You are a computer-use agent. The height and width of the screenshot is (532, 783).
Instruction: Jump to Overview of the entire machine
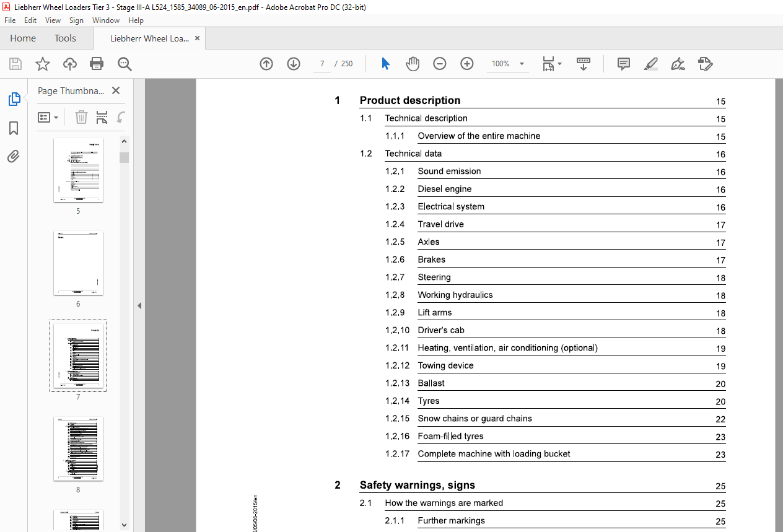[479, 136]
